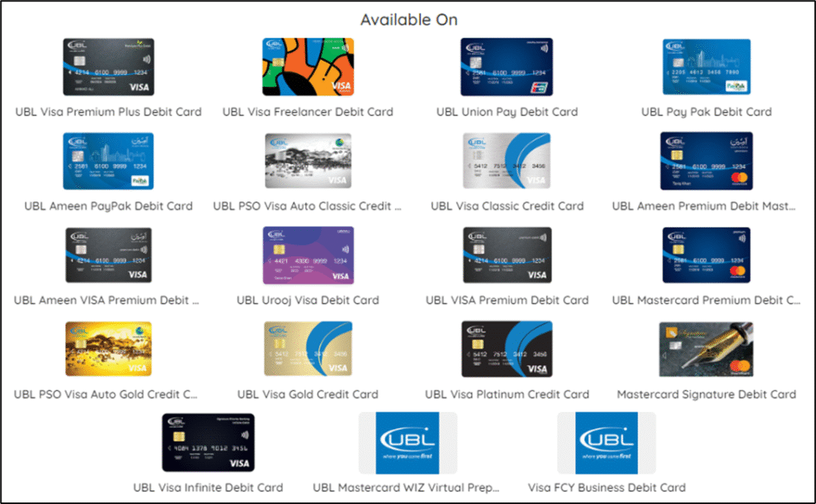Choose the UBL Visa Platinum Credit Card image
This screenshot has width=816, height=504.
[x=507, y=349]
